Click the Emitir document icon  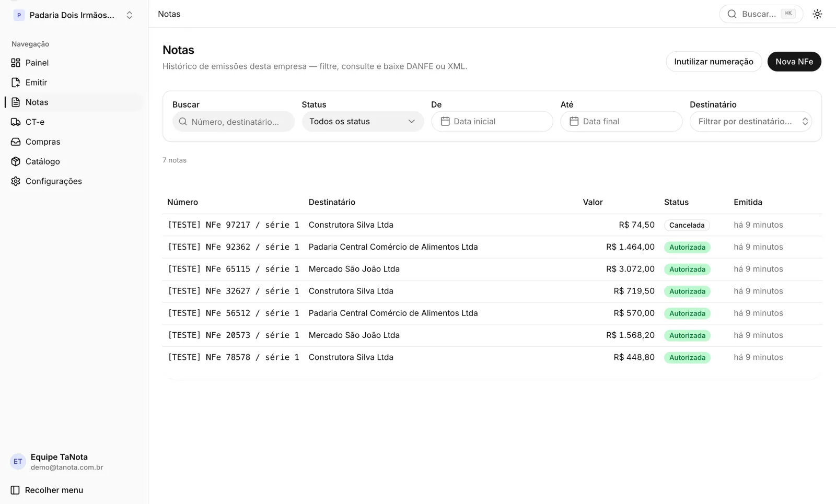16,83
